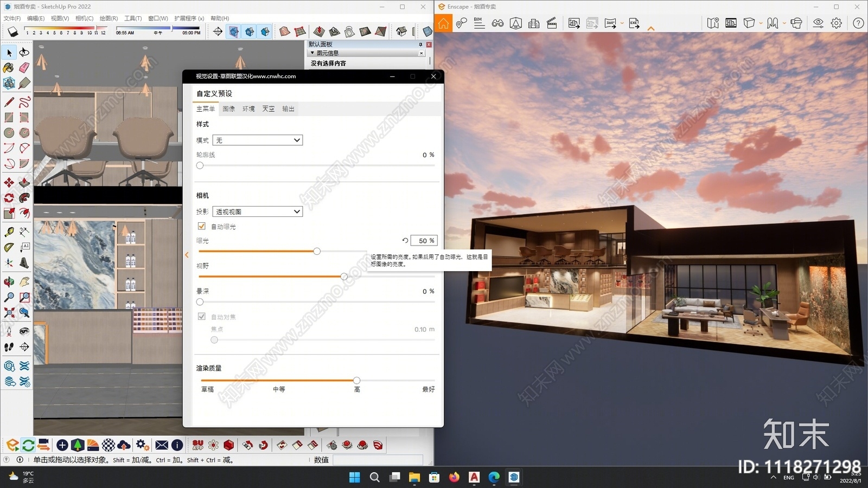This screenshot has width=868, height=488.
Task: Export 360 panorama in Enscape
Action: [610, 23]
